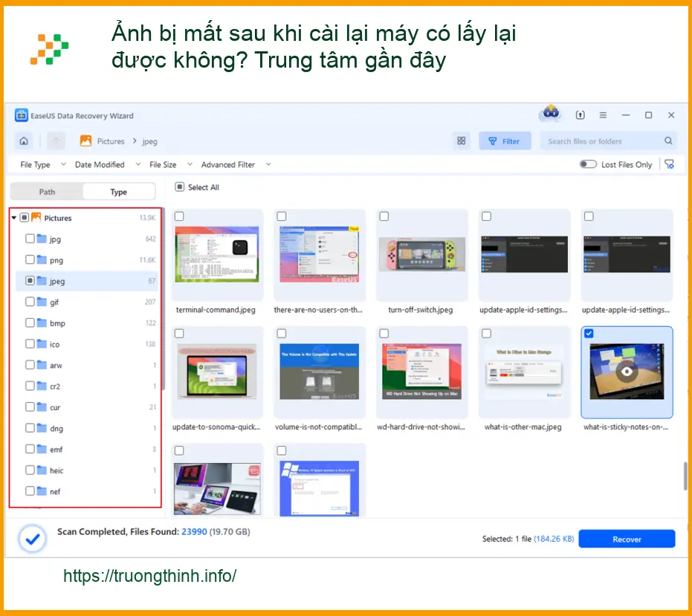This screenshot has width=692, height=616.
Task: Open the filter settings funnel icon
Action: [669, 165]
